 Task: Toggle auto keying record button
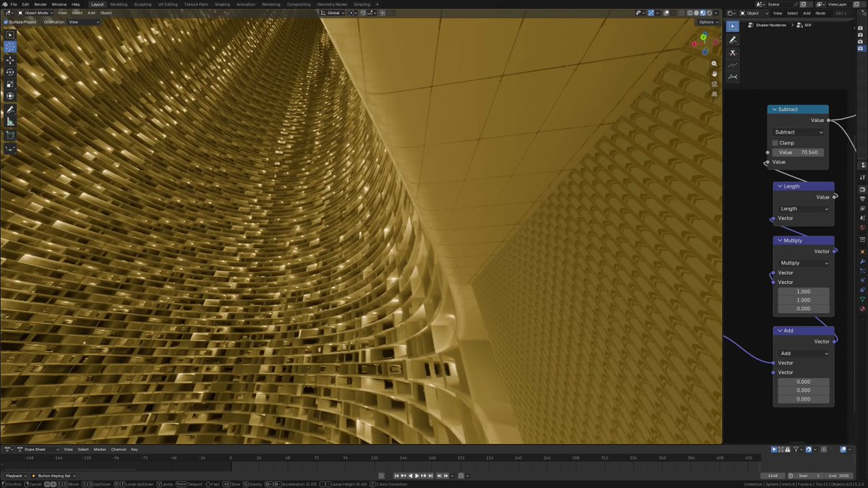383,476
